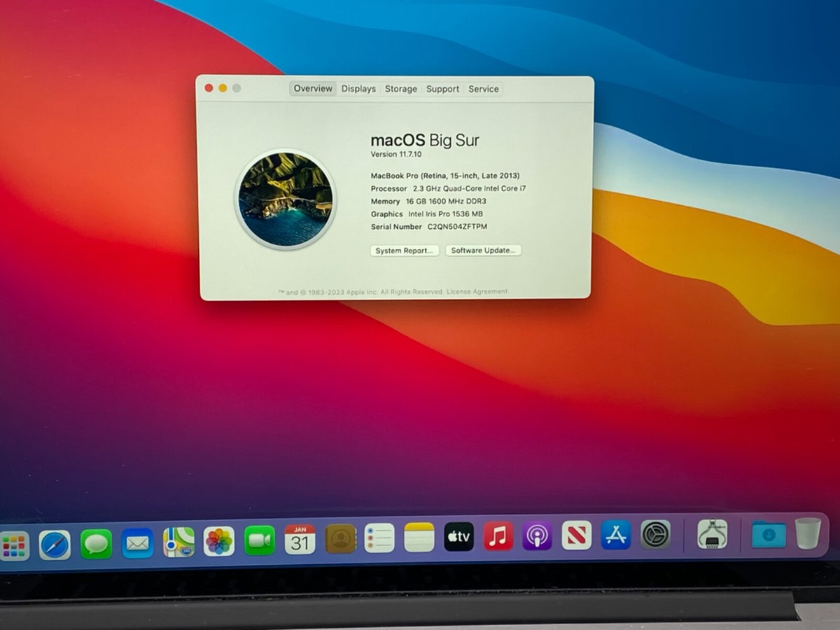Open Apple TV app icon
Viewport: 840px width, 630px height.
click(x=458, y=537)
